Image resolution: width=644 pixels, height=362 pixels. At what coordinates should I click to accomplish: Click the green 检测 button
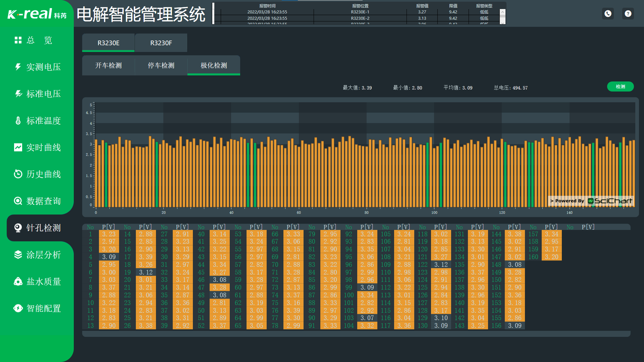pos(620,86)
